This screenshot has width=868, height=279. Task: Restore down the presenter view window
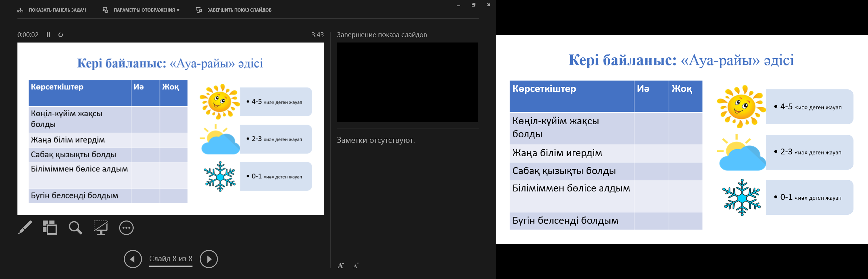[474, 5]
